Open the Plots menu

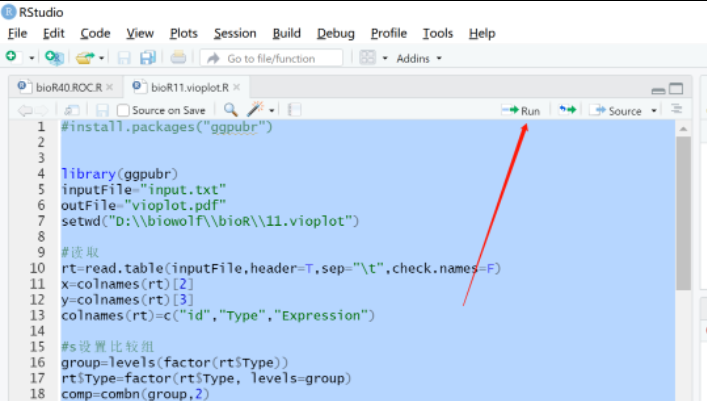[183, 33]
